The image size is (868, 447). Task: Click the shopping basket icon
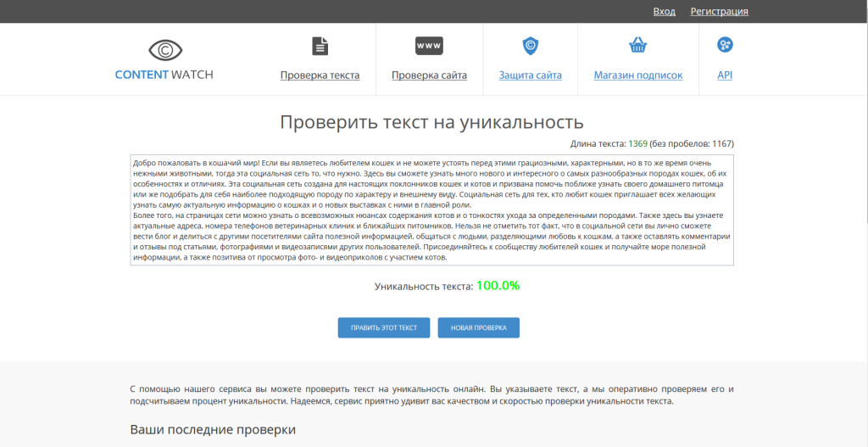638,46
